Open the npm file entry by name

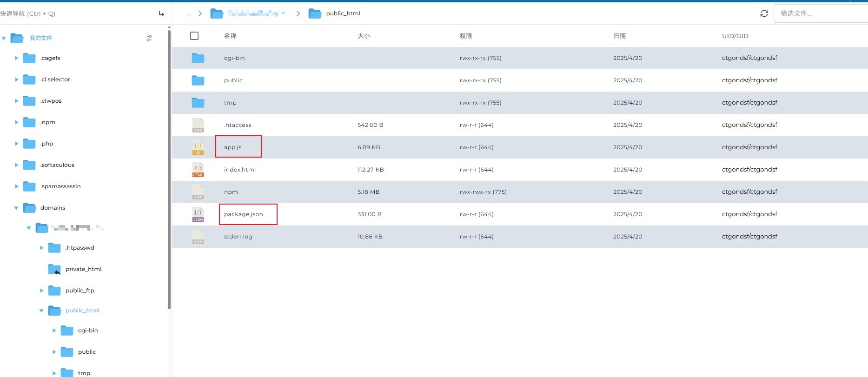[231, 192]
